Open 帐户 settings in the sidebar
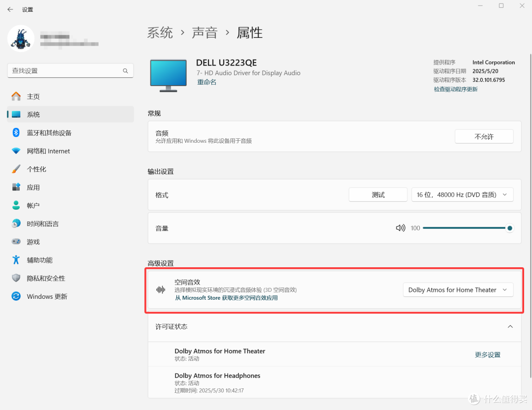 [70, 205]
